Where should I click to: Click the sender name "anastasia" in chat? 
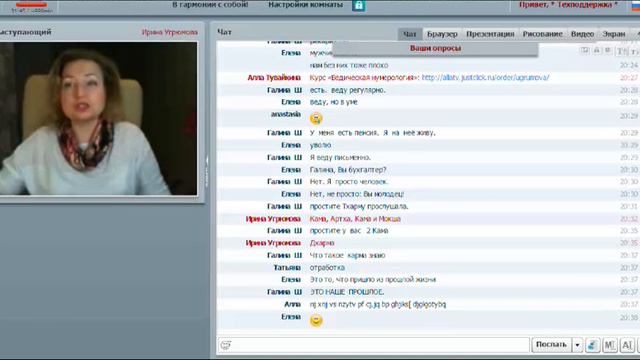286,114
